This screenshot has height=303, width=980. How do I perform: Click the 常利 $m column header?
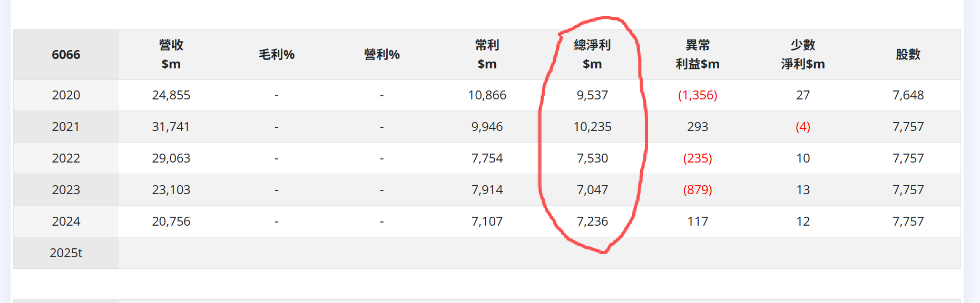pyautogui.click(x=487, y=55)
